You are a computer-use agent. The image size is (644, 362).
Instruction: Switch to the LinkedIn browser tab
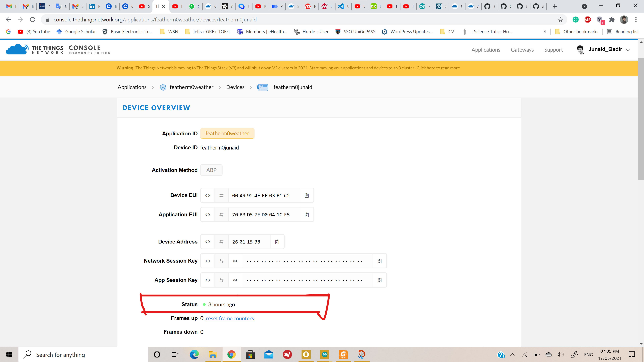pyautogui.click(x=94, y=7)
